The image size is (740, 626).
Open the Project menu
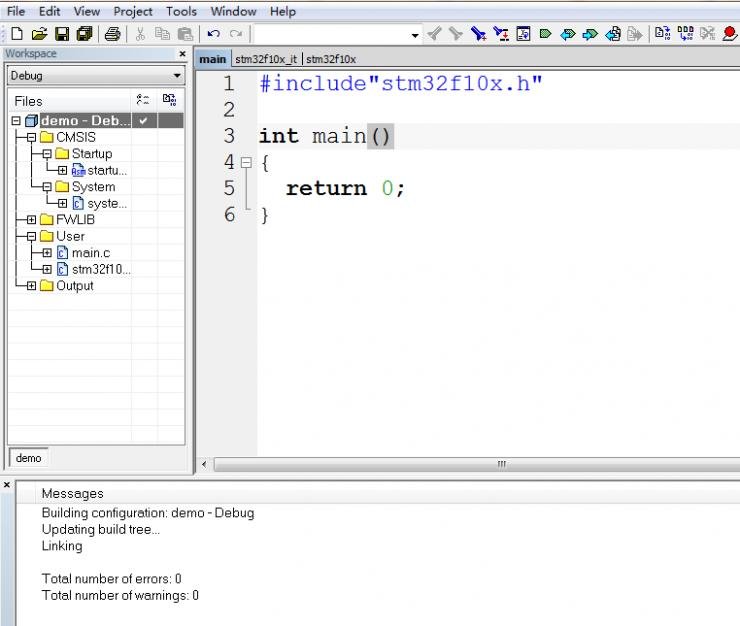(x=133, y=11)
